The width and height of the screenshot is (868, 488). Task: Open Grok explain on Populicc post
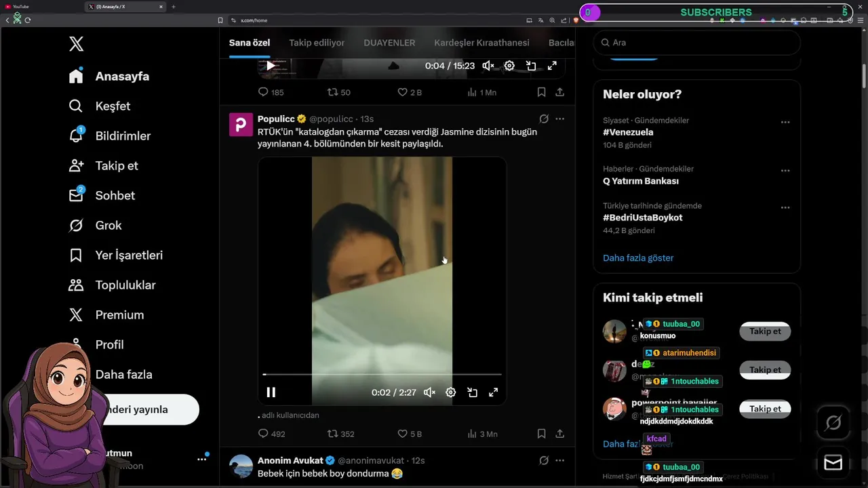point(544,119)
